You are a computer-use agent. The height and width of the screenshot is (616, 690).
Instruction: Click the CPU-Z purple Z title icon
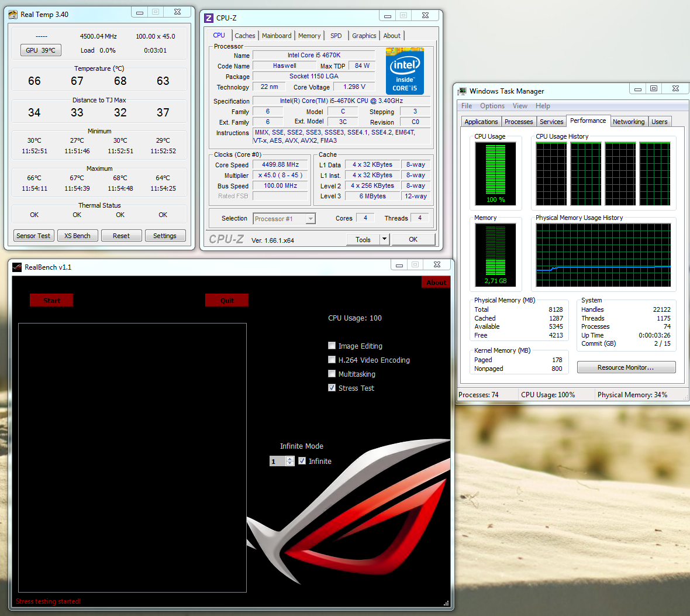tap(209, 18)
